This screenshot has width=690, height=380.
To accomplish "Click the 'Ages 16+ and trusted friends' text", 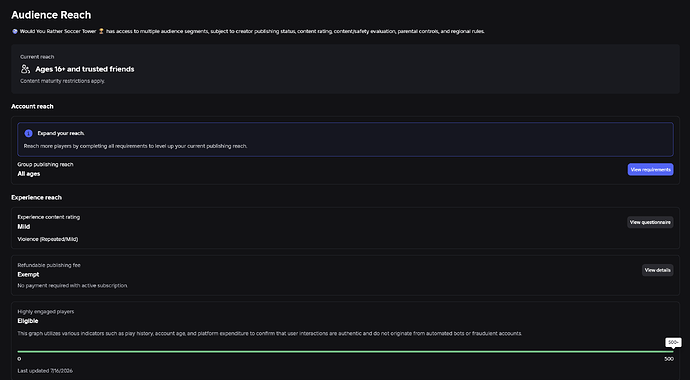I will pos(84,69).
